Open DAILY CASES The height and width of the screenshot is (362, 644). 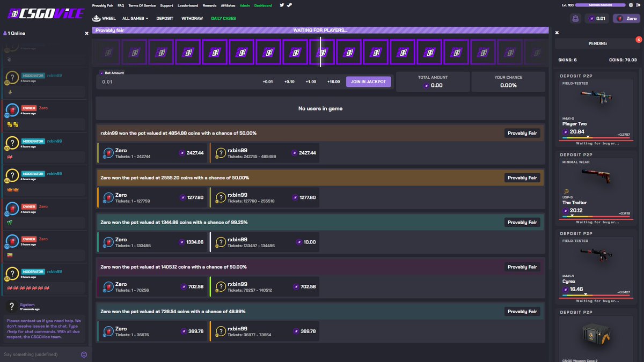(x=223, y=18)
